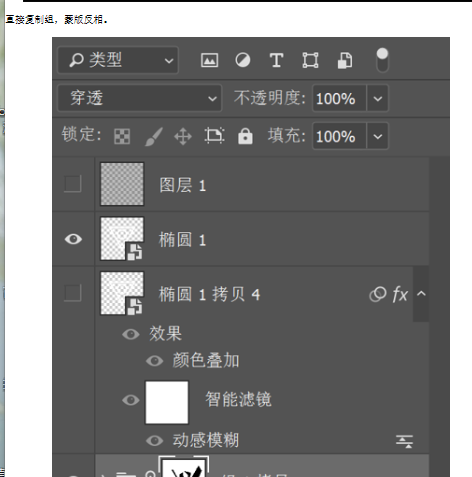Click the 填充 100% value field
Image resolution: width=472 pixels, height=477 pixels.
pyautogui.click(x=339, y=136)
